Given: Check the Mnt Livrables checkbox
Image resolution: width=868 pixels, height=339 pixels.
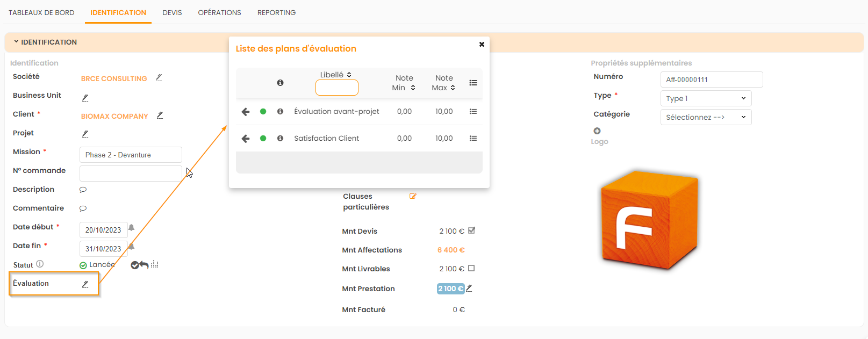Looking at the screenshot, I should pos(471,269).
